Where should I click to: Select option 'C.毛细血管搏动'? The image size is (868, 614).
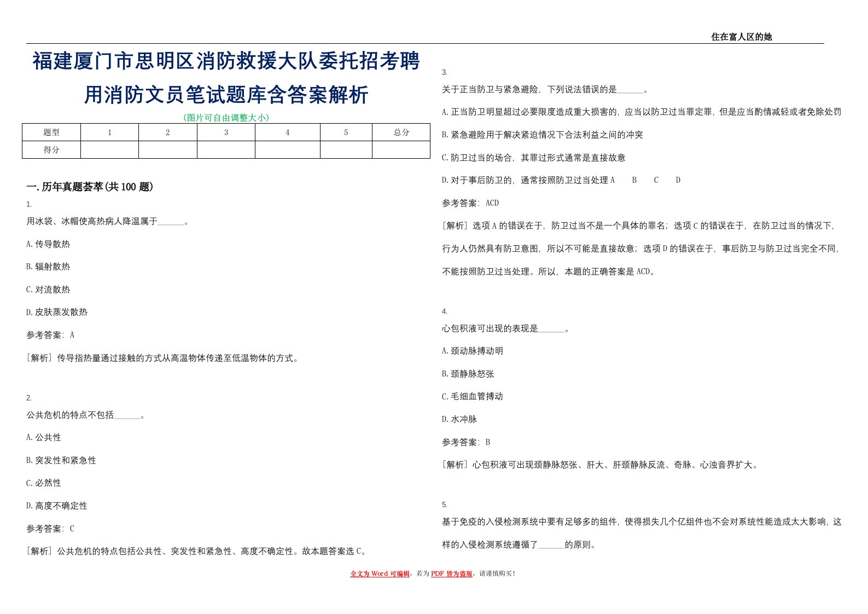473,396
